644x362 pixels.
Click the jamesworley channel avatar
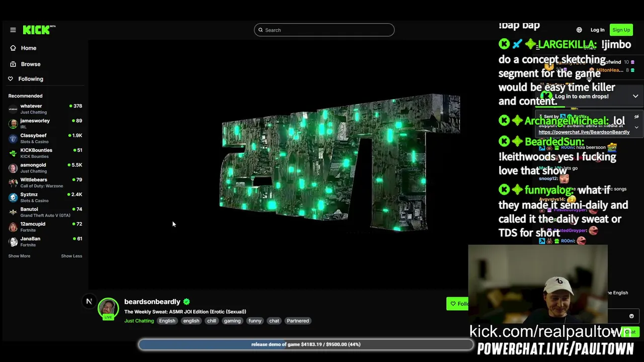click(x=13, y=124)
